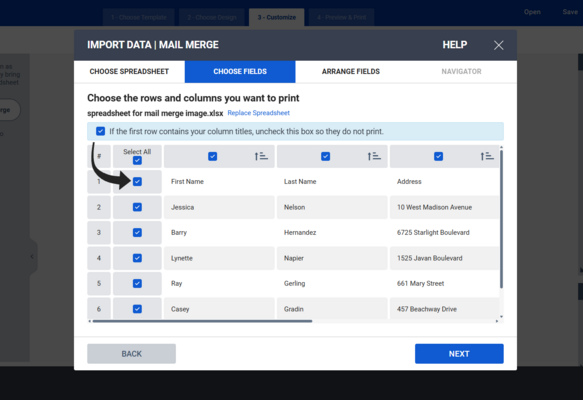The width and height of the screenshot is (583, 400).
Task: Click the 'Lynette' cell
Action: [219, 258]
